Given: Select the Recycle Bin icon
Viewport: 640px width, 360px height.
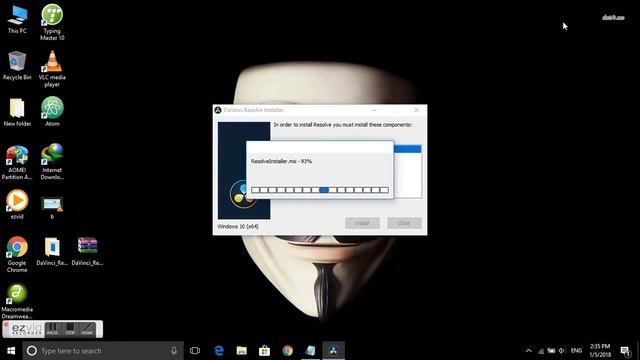Looking at the screenshot, I should (17, 66).
